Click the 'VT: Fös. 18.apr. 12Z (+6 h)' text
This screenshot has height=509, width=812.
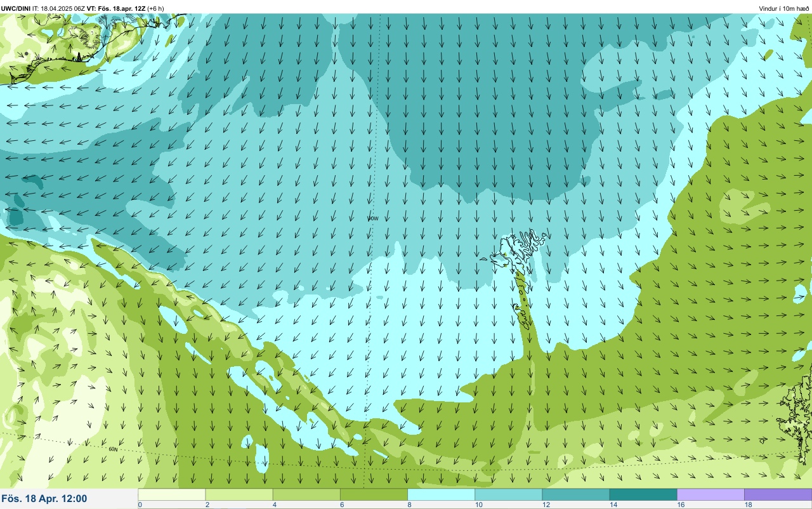pos(125,8)
